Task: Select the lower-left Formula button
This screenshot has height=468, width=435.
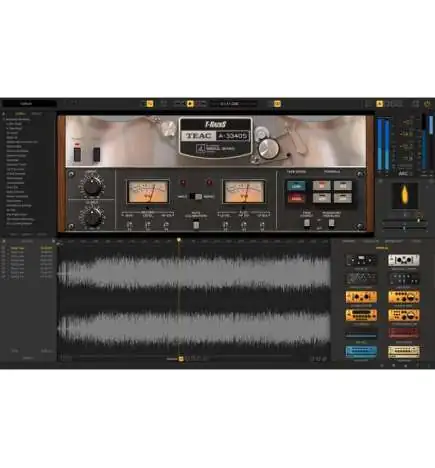Action: click(321, 198)
